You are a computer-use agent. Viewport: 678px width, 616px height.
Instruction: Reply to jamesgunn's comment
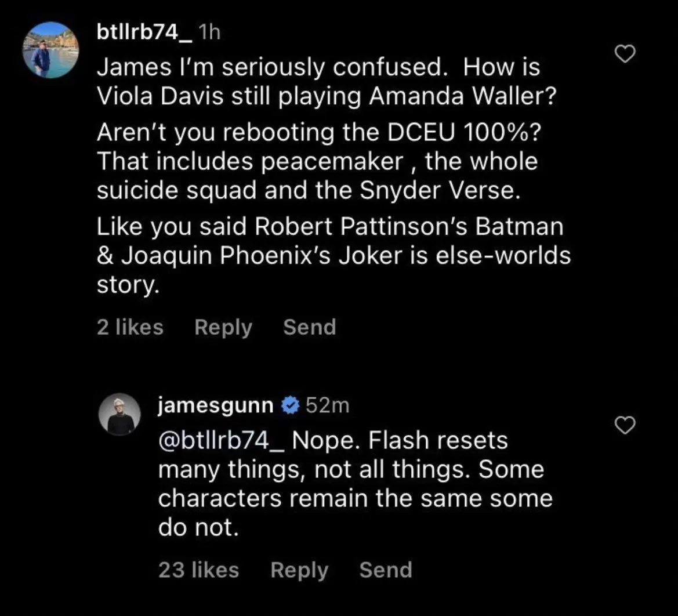point(299,570)
